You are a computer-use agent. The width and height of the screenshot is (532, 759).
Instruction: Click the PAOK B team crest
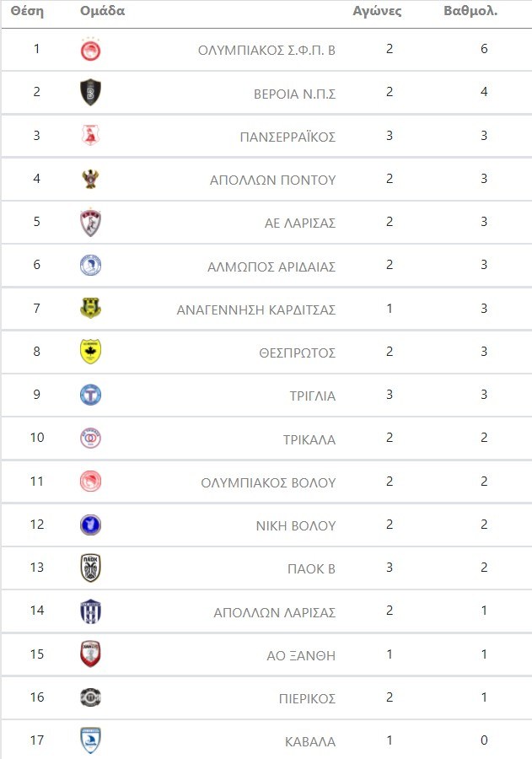click(x=90, y=568)
